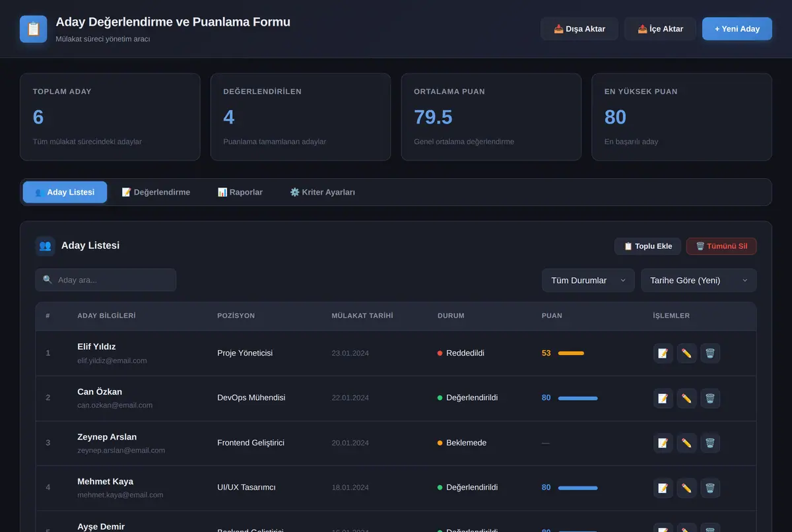792x532 pixels.
Task: Click the UI/UX Tasarımcı position text
Action: coord(246,488)
